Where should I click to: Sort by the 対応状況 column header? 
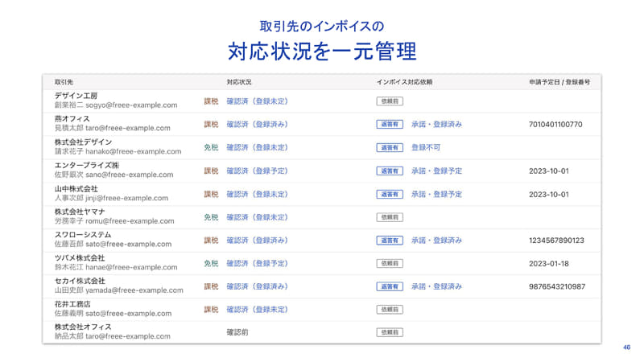coord(239,83)
